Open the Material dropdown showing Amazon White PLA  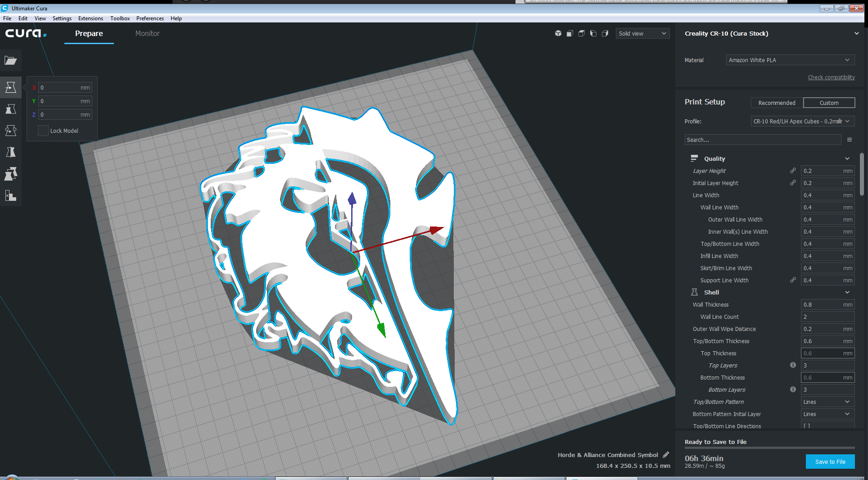(x=790, y=60)
